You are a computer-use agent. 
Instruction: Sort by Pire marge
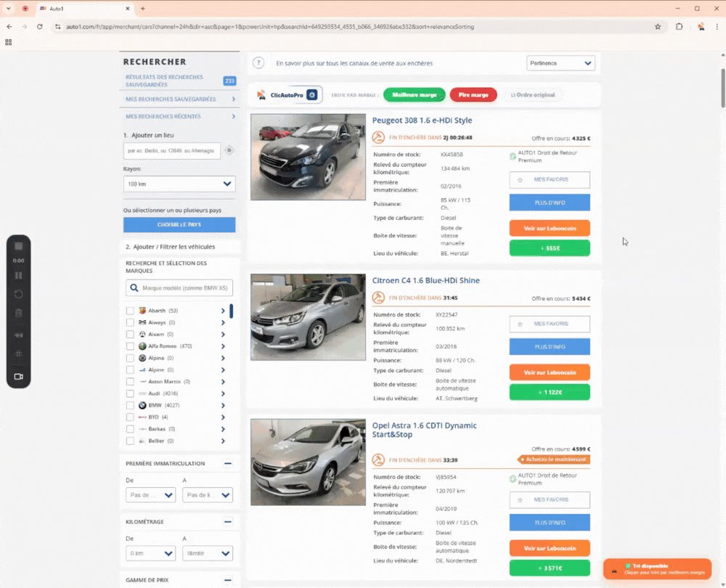473,95
